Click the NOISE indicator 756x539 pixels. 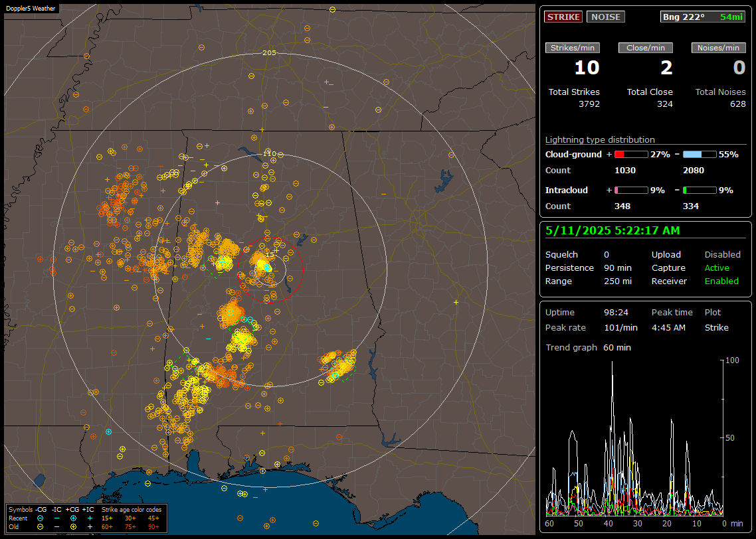point(606,17)
